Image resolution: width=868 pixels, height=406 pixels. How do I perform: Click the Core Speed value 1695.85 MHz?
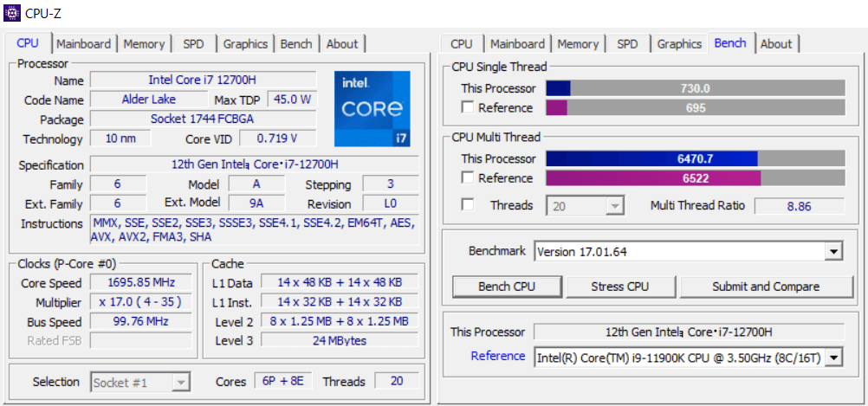pyautogui.click(x=141, y=283)
